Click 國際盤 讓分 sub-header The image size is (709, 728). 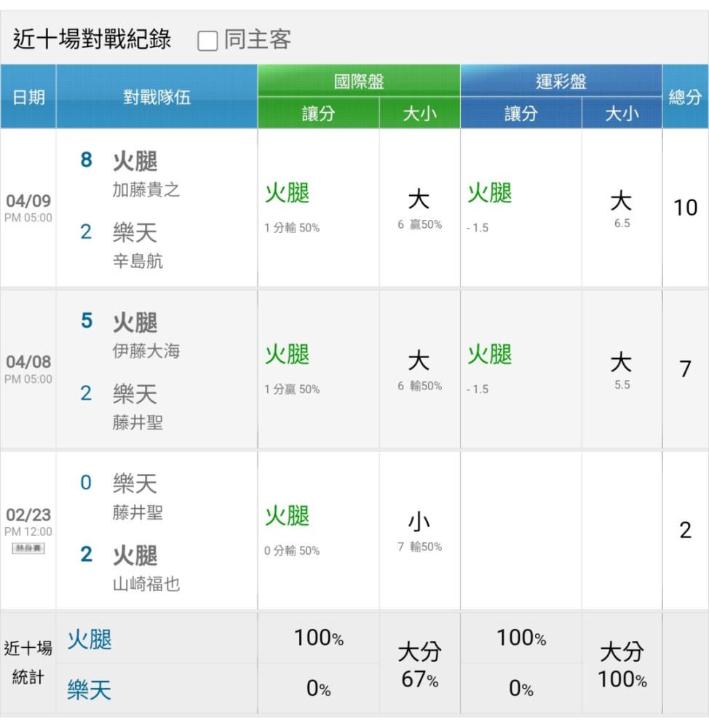point(318,114)
